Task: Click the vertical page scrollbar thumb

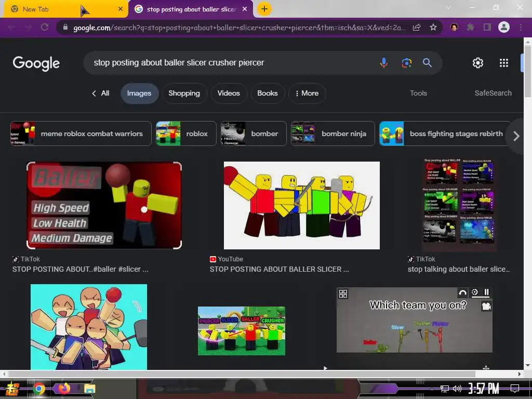Action: (x=528, y=70)
